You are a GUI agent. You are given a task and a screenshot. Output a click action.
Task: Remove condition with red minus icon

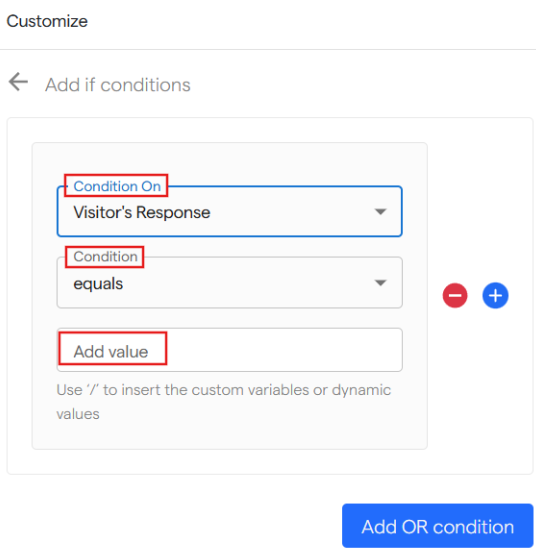455,295
